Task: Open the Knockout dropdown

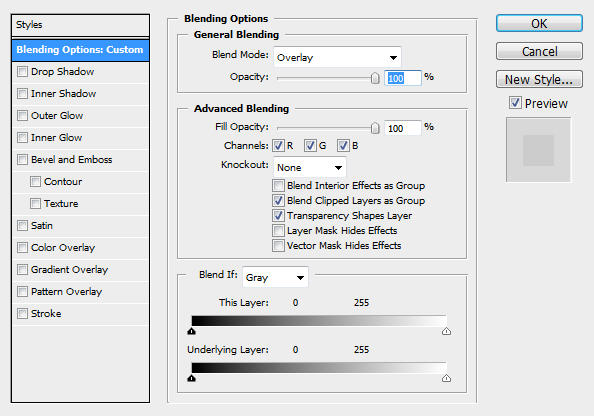Action: [x=310, y=167]
